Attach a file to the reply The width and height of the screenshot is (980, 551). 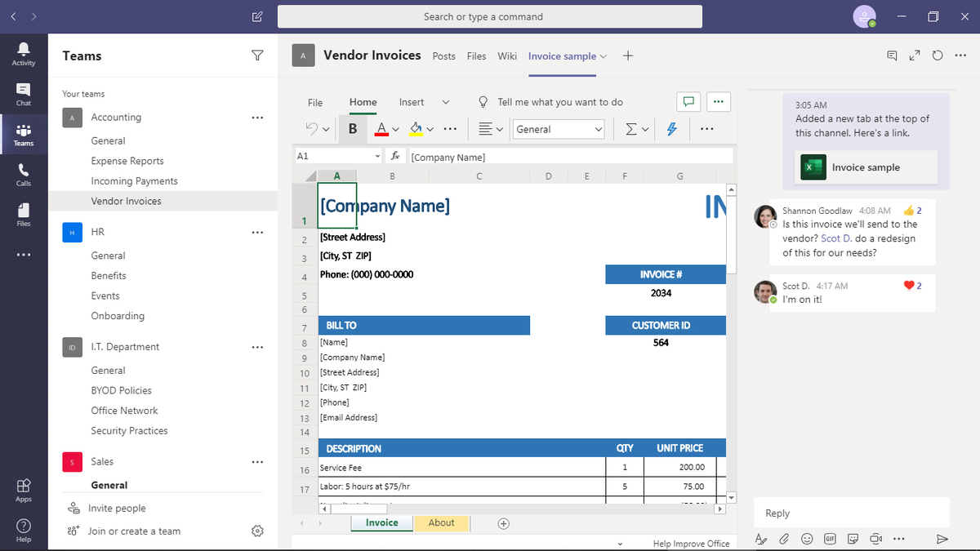(784, 539)
